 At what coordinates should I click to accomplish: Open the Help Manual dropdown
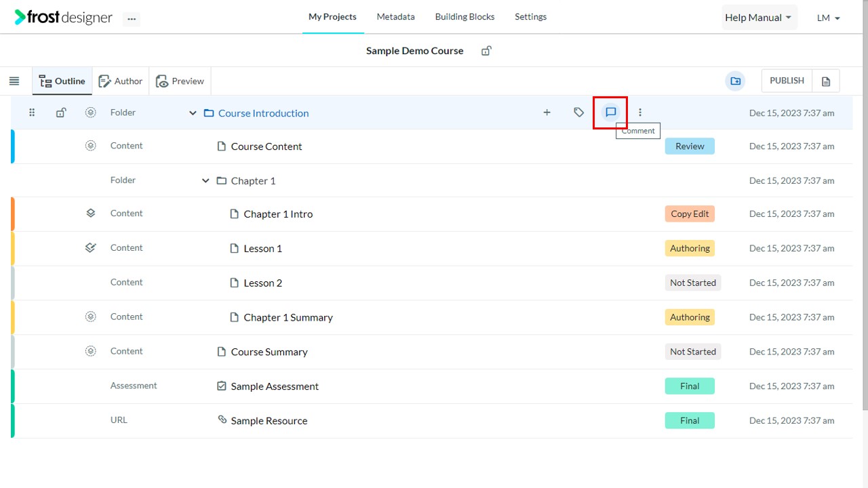click(x=759, y=18)
